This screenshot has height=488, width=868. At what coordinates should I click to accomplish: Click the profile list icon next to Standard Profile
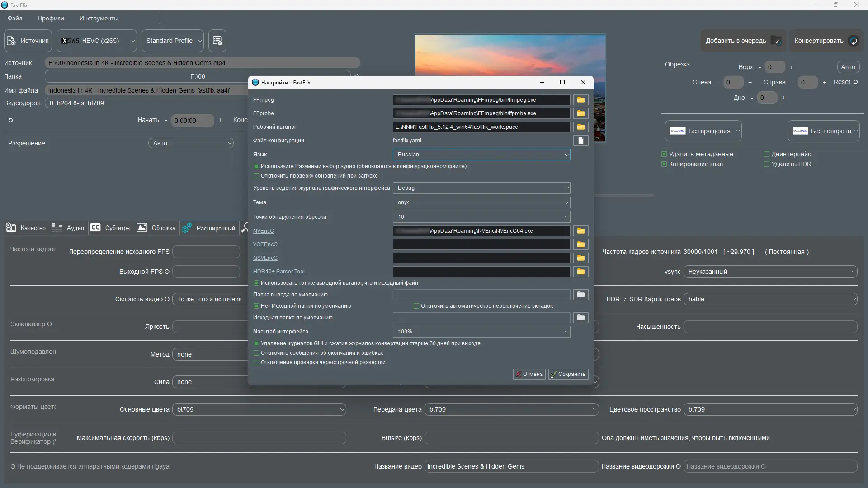[x=217, y=41]
